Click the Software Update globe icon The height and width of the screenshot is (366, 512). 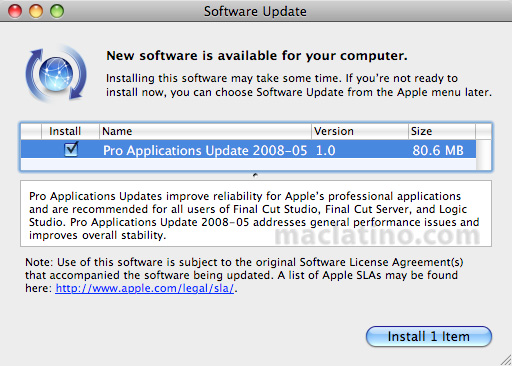[x=56, y=74]
